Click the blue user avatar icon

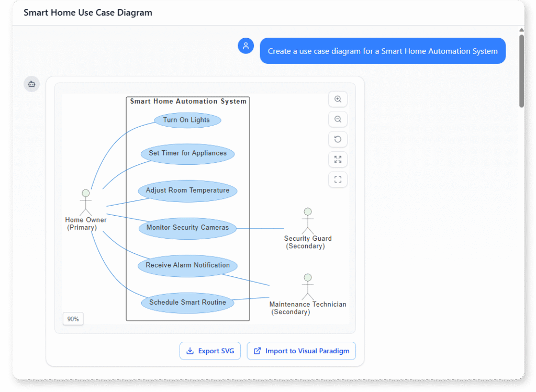(245, 46)
